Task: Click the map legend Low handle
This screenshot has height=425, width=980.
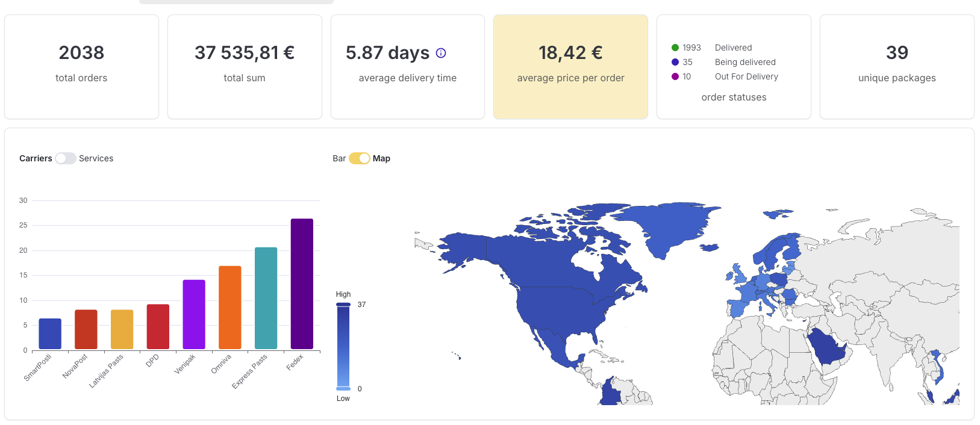Action: 343,389
